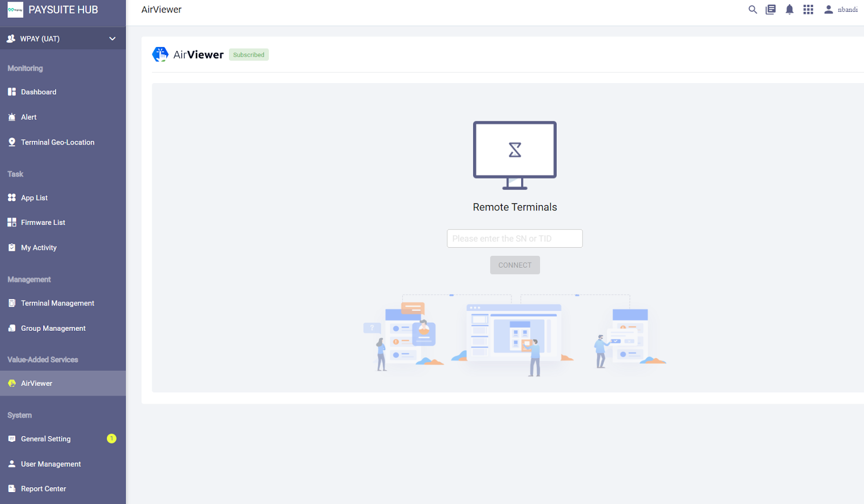Click the Monitoring section label
This screenshot has width=864, height=504.
click(25, 68)
